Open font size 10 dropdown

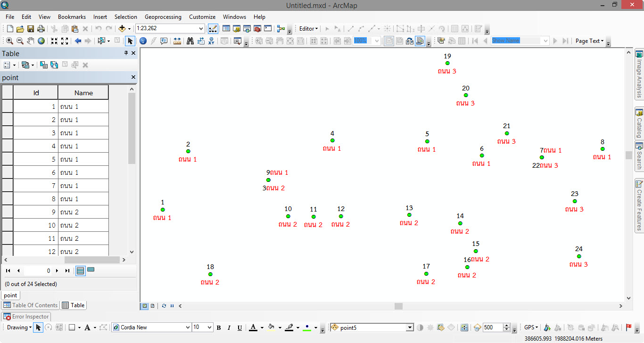(210, 327)
